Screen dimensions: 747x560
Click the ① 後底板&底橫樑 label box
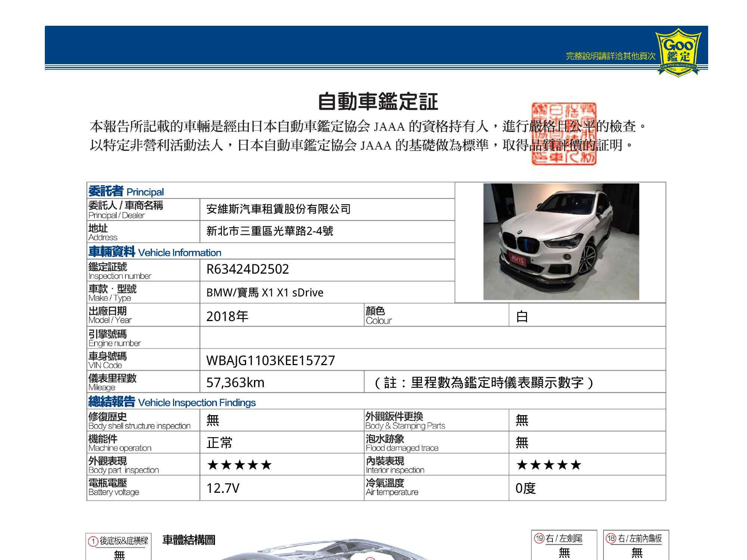tap(118, 547)
